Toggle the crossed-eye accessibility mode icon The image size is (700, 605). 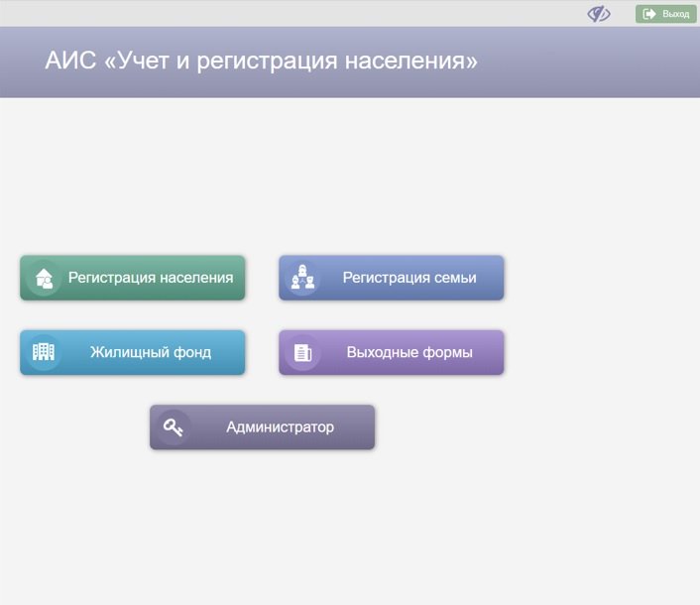point(599,14)
